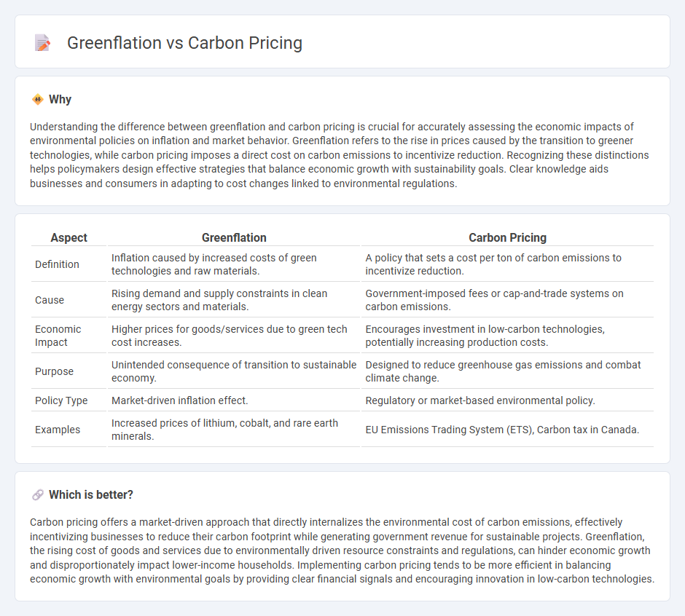This screenshot has height=616, width=685.
Task: Click the cell 'A policy that sets a cost per ton'
Action: [x=507, y=264]
